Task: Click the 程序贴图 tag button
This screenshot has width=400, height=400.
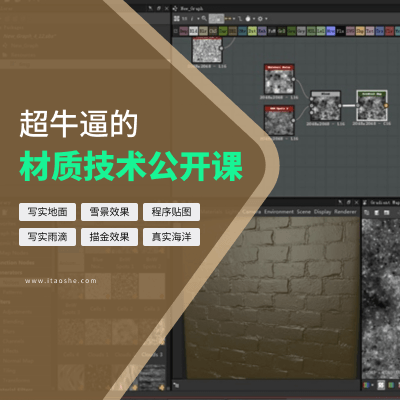Action: [x=171, y=212]
